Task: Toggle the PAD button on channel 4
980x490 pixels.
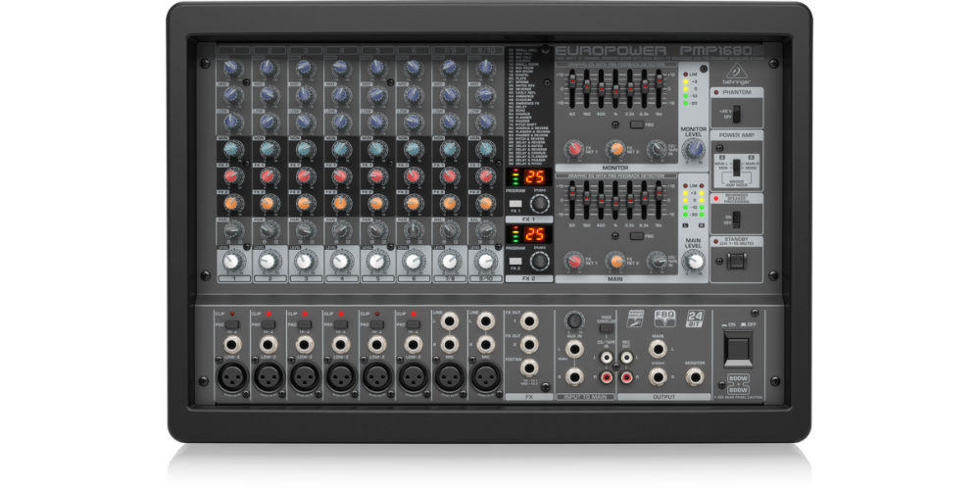Action: pyautogui.click(x=341, y=324)
